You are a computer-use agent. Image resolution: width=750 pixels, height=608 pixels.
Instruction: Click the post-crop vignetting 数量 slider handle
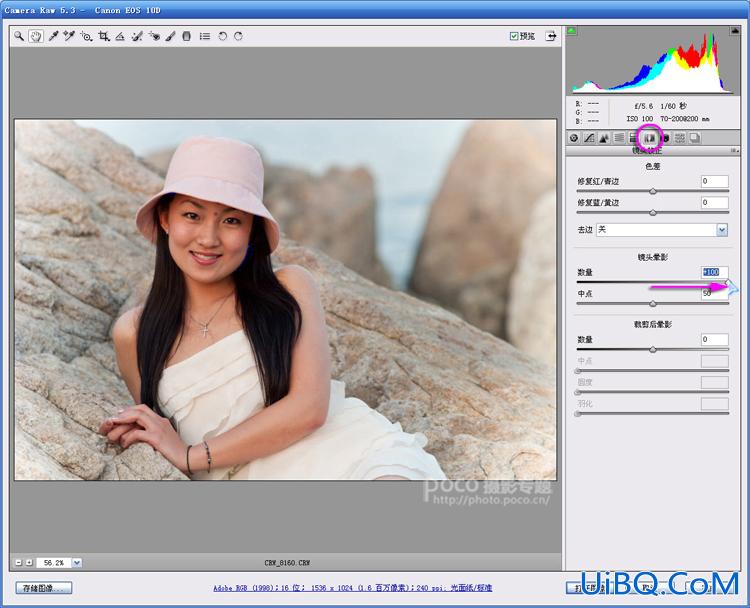pyautogui.click(x=653, y=350)
